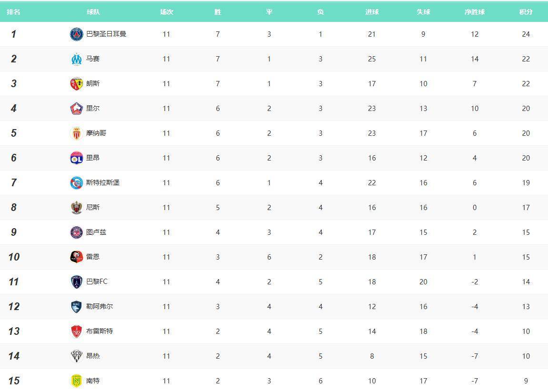Click the 布雷斯特 team name link
The height and width of the screenshot is (392, 548).
click(100, 332)
